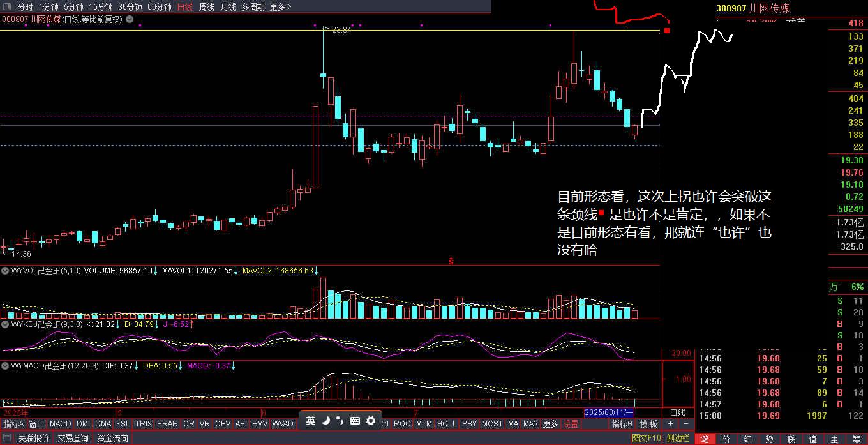
Task: Open 图文F10 company info
Action: tap(646, 438)
